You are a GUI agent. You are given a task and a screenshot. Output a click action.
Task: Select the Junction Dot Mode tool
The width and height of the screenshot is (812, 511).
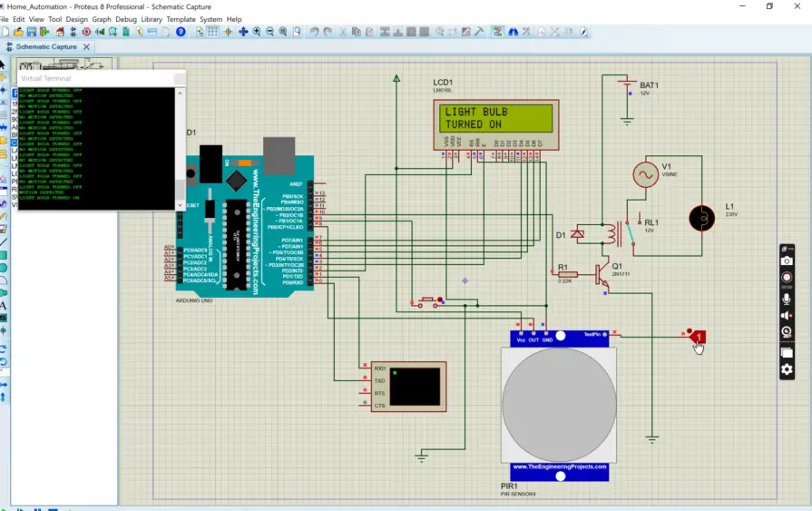pyautogui.click(x=3, y=90)
